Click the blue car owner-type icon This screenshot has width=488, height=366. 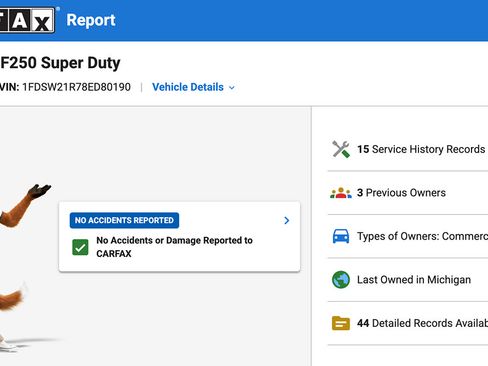(x=341, y=236)
